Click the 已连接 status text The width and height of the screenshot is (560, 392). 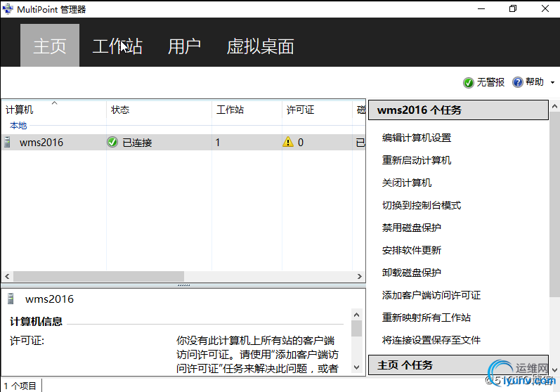(x=137, y=143)
